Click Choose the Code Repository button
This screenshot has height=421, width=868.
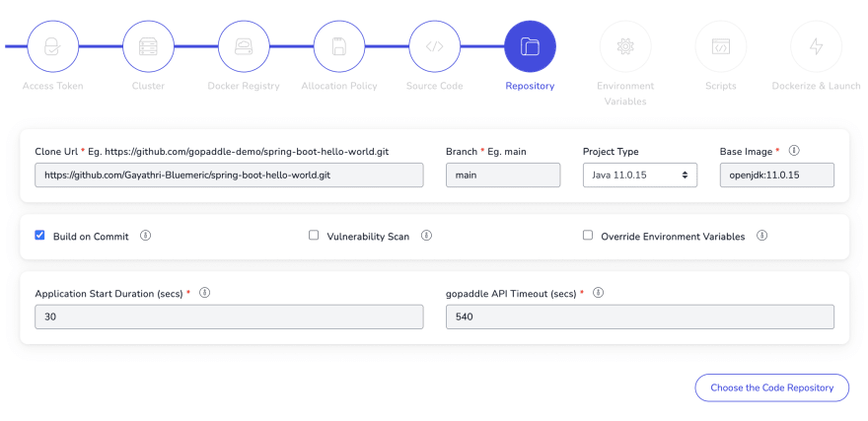pos(771,387)
